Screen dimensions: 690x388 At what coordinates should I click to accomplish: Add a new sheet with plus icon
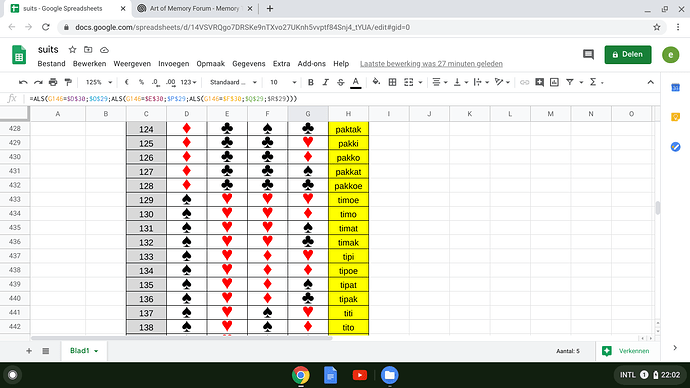point(29,351)
